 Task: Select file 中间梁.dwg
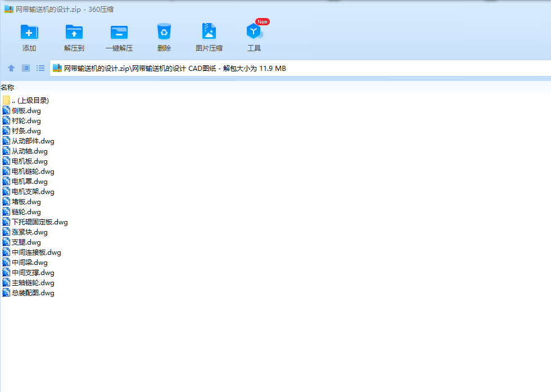[25, 263]
